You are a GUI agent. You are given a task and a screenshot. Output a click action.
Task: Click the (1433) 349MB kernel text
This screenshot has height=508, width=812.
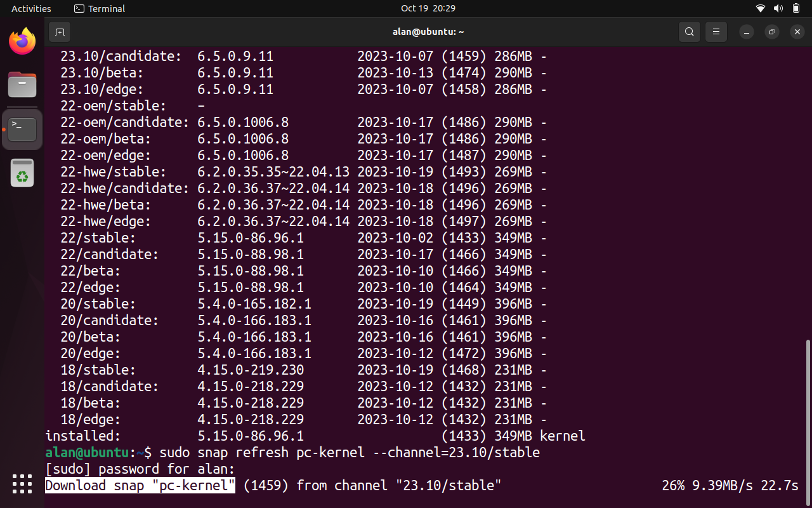click(x=513, y=436)
